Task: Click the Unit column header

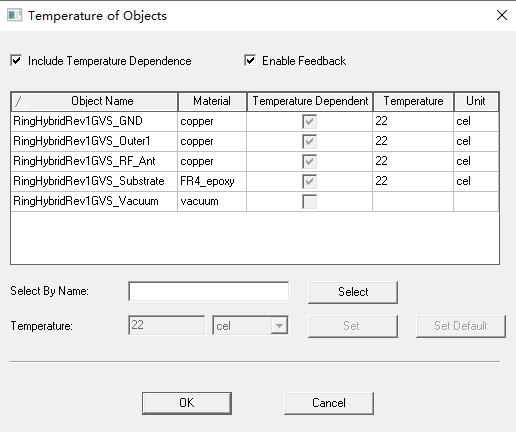Action: point(476,101)
